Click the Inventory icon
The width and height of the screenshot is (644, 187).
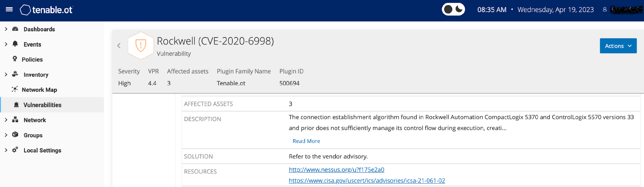15,74
